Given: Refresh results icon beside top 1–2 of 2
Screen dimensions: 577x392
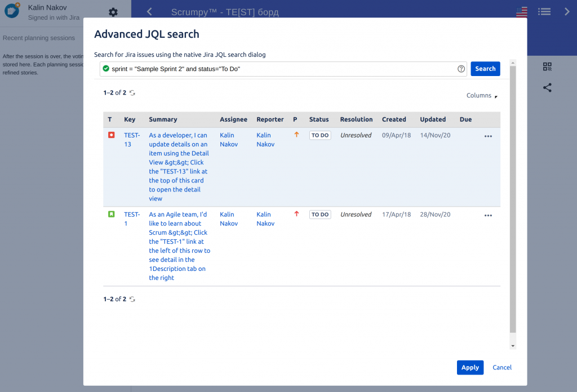Looking at the screenshot, I should pos(132,93).
